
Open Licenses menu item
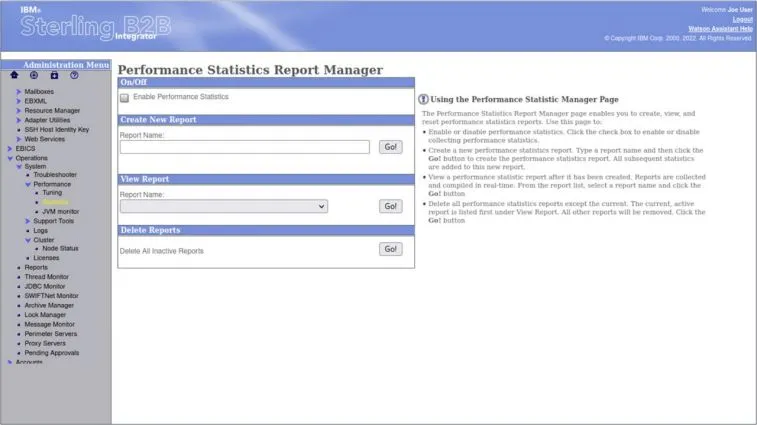[x=46, y=258]
